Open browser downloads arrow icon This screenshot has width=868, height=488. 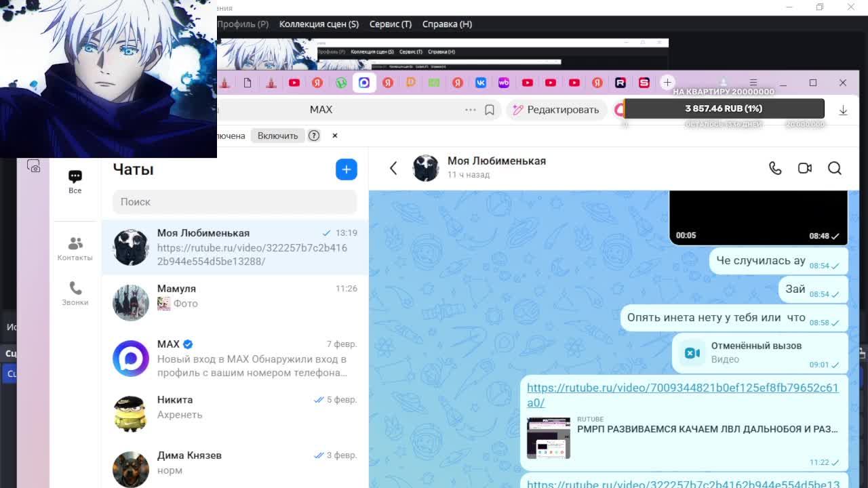click(843, 110)
